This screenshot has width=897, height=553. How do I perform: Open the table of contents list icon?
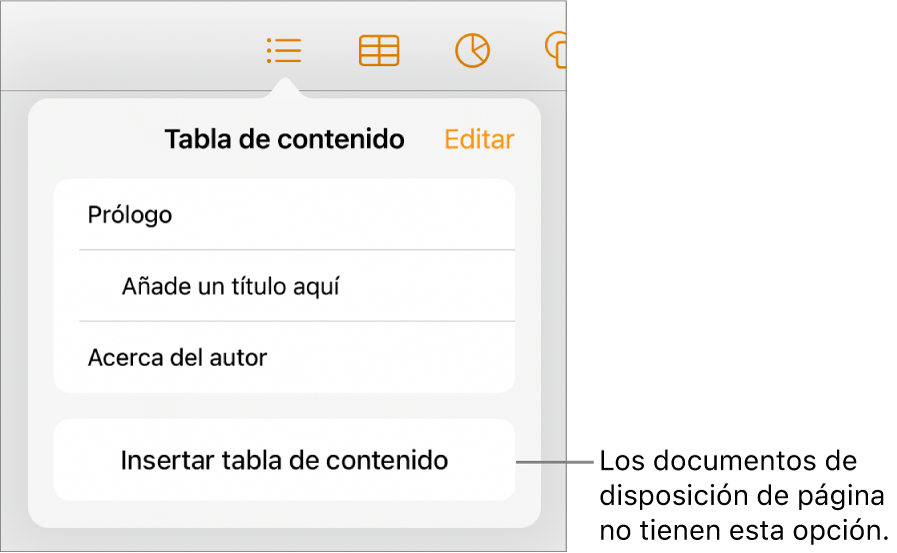coord(284,50)
